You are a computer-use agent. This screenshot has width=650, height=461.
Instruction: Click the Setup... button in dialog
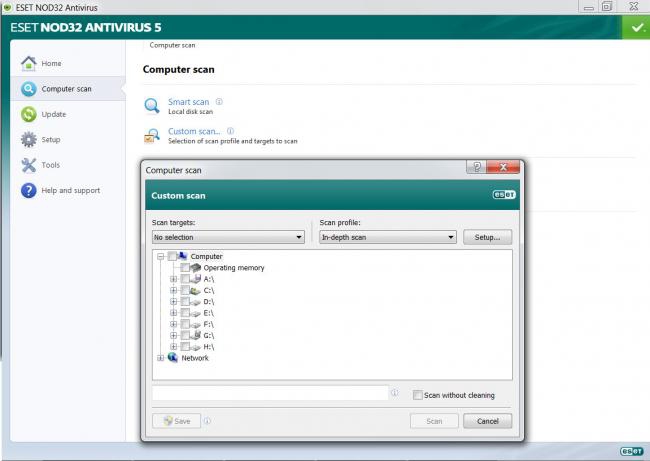pyautogui.click(x=488, y=237)
